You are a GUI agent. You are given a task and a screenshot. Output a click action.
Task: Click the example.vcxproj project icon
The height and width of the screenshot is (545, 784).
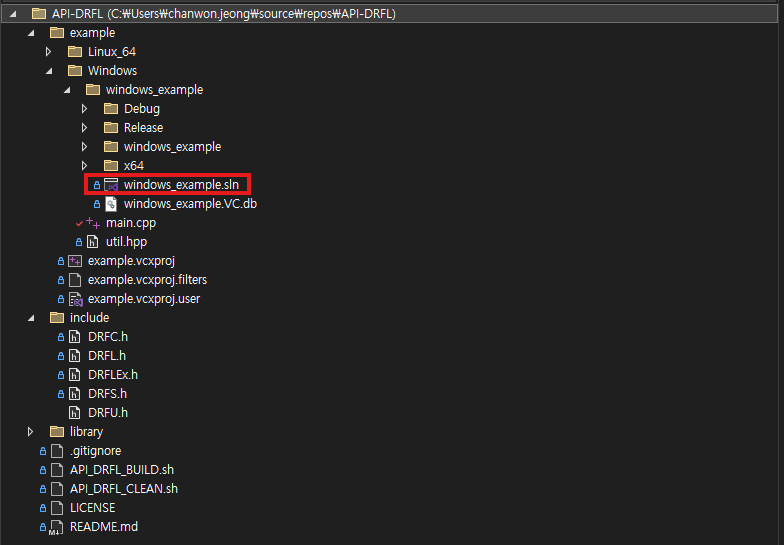(x=75, y=261)
